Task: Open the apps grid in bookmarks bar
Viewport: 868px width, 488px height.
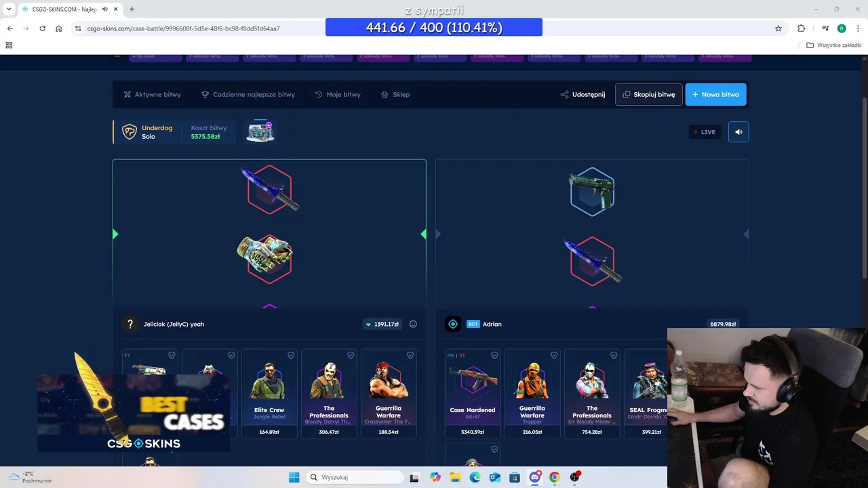Action: tap(9, 45)
